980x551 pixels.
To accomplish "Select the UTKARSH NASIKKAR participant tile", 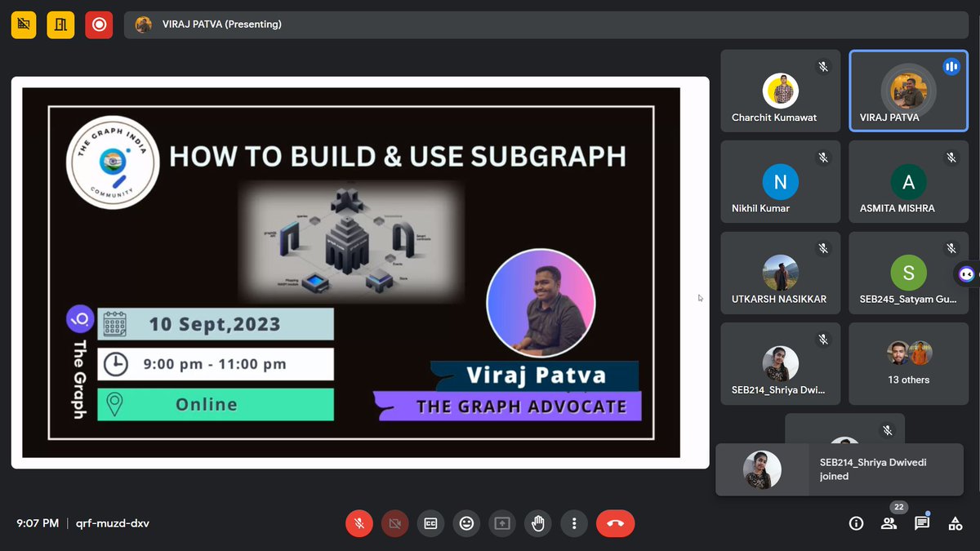I will 781,273.
